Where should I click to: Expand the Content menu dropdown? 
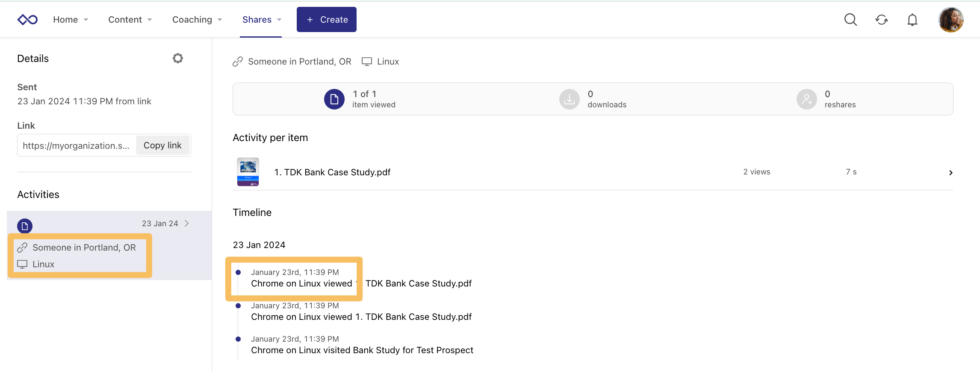click(x=130, y=20)
